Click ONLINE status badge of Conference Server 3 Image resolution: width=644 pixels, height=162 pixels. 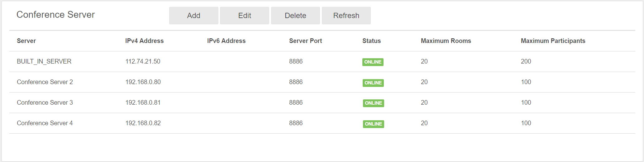pyautogui.click(x=373, y=103)
